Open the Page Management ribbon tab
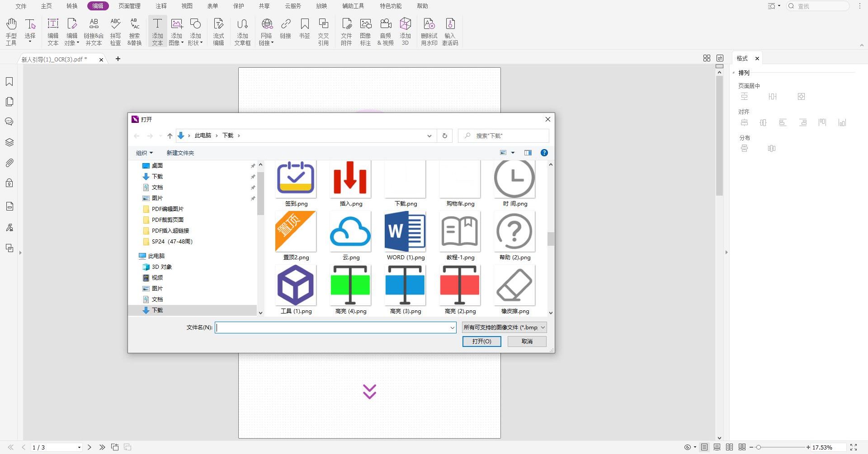This screenshot has height=454, width=868. (129, 6)
